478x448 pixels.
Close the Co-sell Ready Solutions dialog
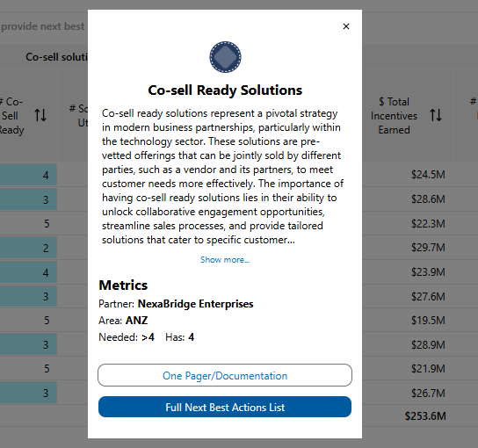click(x=346, y=26)
